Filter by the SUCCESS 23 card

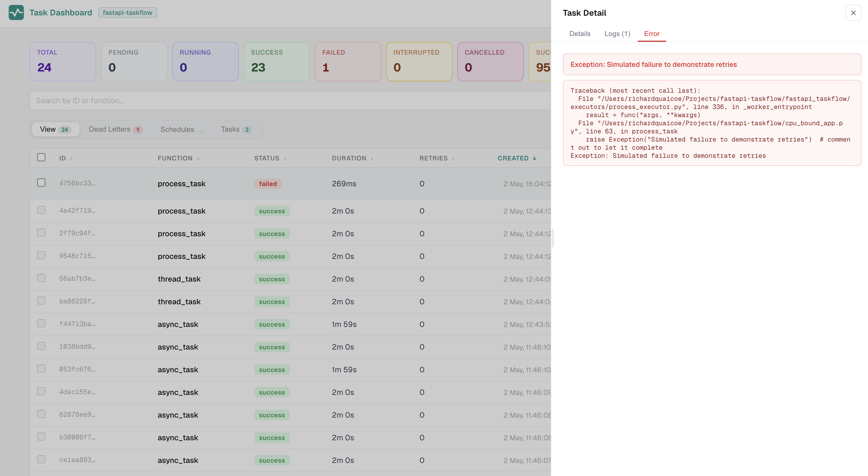(x=277, y=61)
